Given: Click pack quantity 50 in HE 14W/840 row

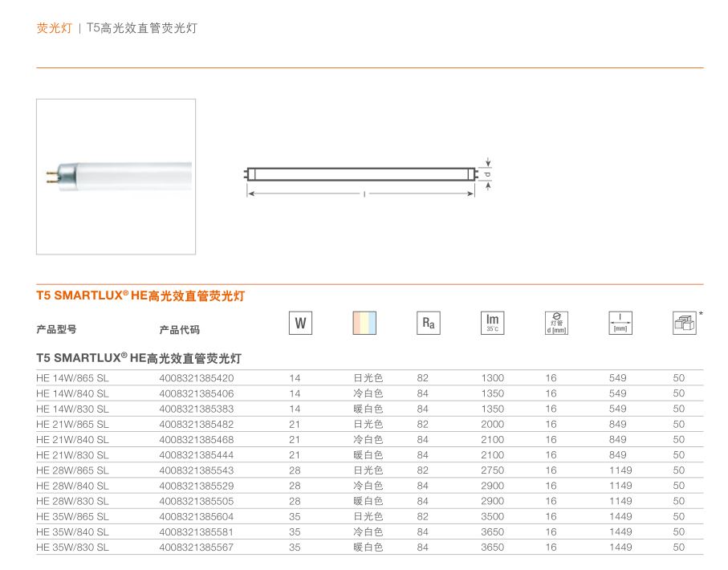Looking at the screenshot, I should point(679,393).
